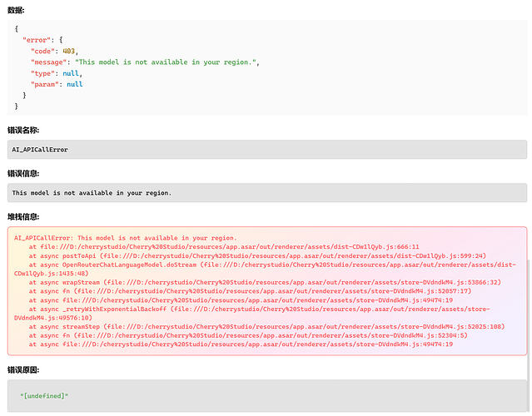Select the message text in the 错误信息 gray box
Screen dimensions: 532x416
92,193
